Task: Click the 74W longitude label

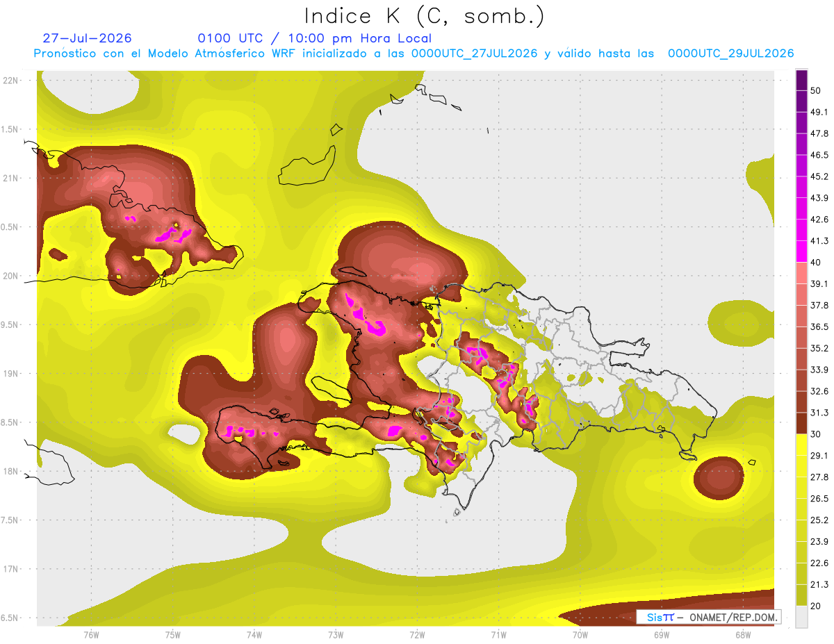Action: [x=254, y=634]
